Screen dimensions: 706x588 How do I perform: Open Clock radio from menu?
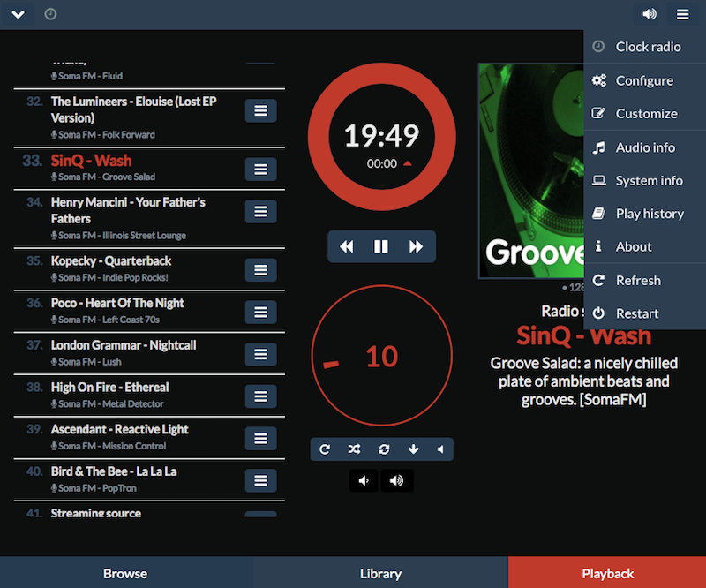645,47
